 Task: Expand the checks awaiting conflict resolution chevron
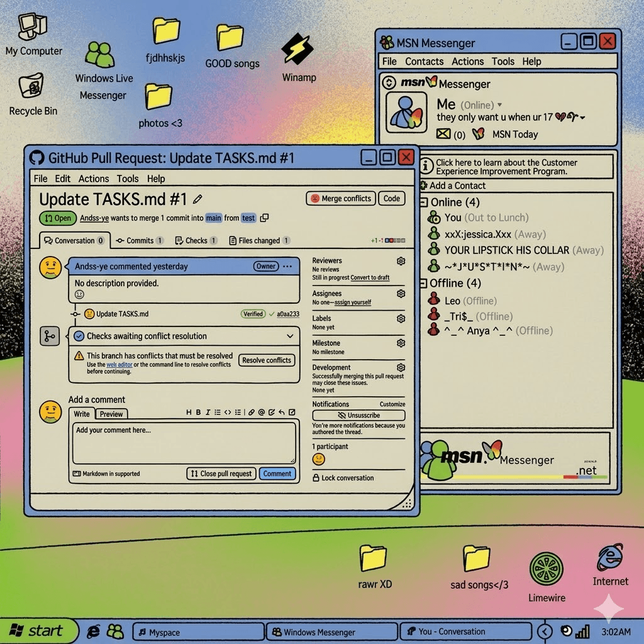pyautogui.click(x=290, y=336)
